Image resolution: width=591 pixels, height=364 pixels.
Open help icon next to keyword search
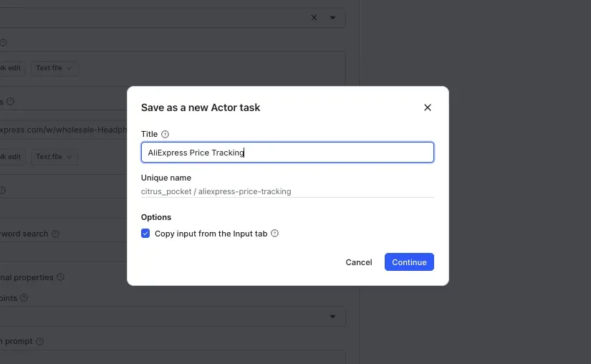(55, 234)
